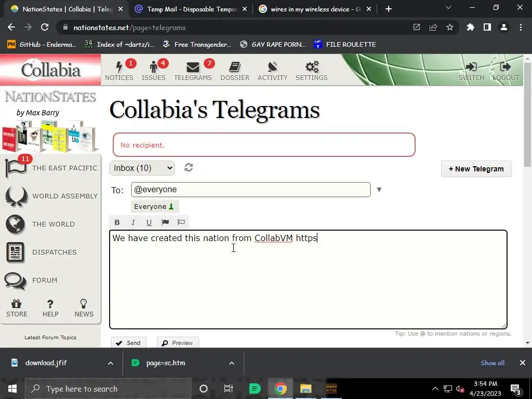
Task: Open the Chrome extensions puzzle icon
Action: (470, 28)
